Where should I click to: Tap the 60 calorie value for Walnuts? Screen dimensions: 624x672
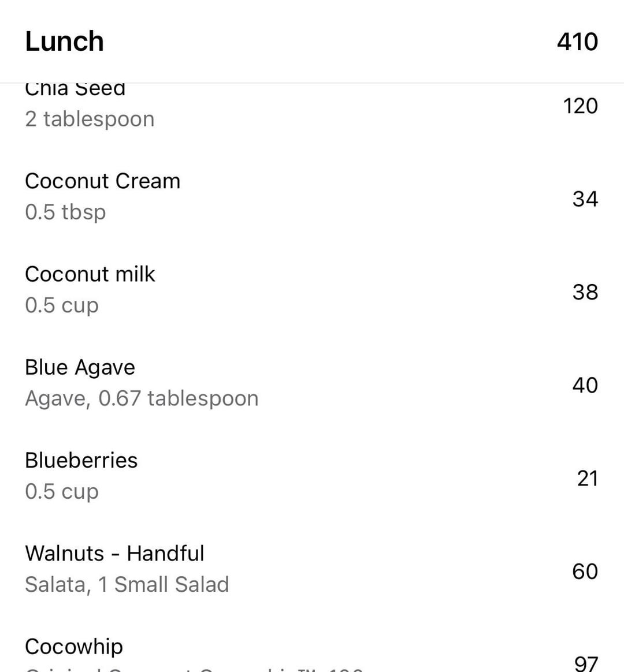[x=585, y=572]
